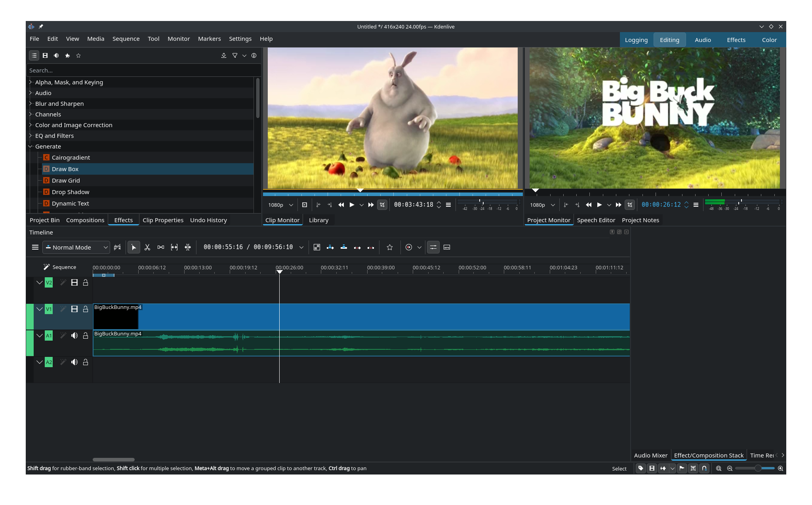Open the Normal Mode dropdown
The height and width of the screenshot is (505, 812).
[x=76, y=247]
